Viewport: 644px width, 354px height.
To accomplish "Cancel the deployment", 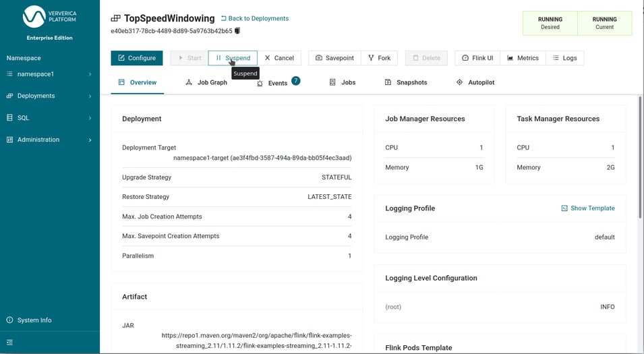I will 279,58.
